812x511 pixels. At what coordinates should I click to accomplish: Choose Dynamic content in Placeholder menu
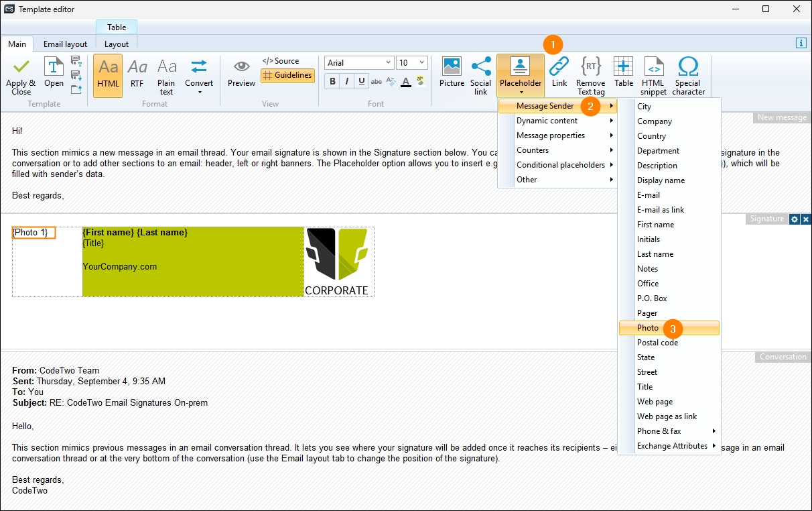(x=547, y=121)
